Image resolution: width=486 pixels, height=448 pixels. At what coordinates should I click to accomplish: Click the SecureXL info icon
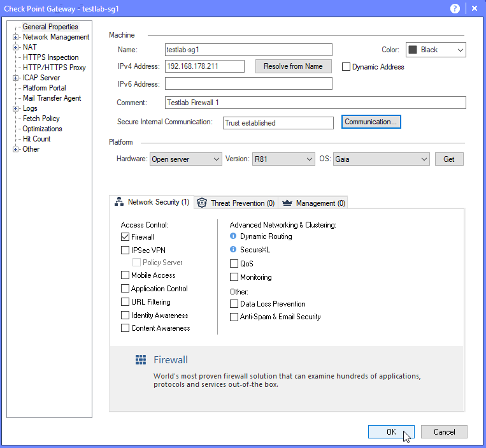coord(233,249)
